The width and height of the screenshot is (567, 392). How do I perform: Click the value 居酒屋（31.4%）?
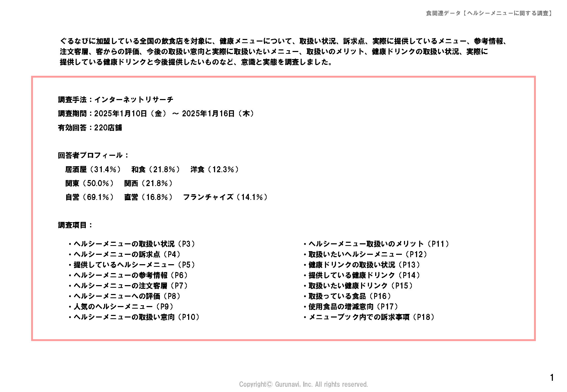(93, 170)
